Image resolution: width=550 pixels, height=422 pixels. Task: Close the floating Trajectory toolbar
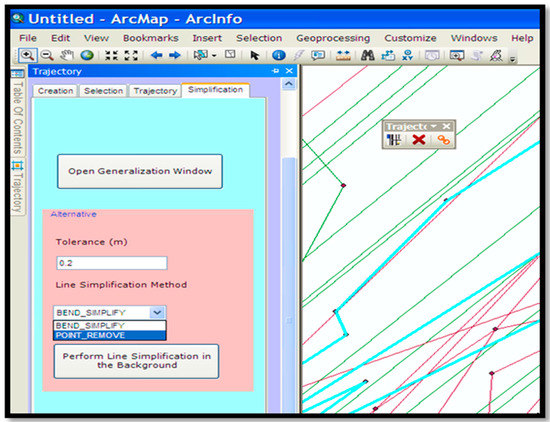tap(446, 126)
